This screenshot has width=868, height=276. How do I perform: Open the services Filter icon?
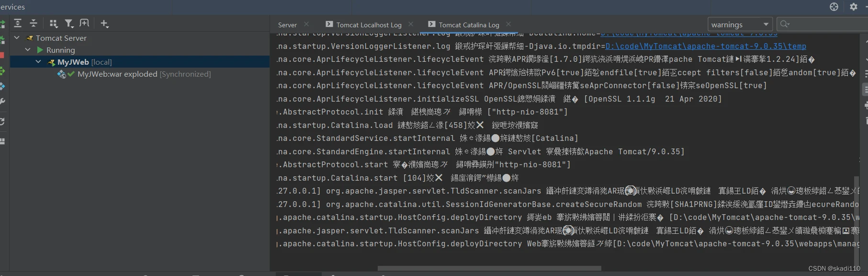[x=69, y=23]
